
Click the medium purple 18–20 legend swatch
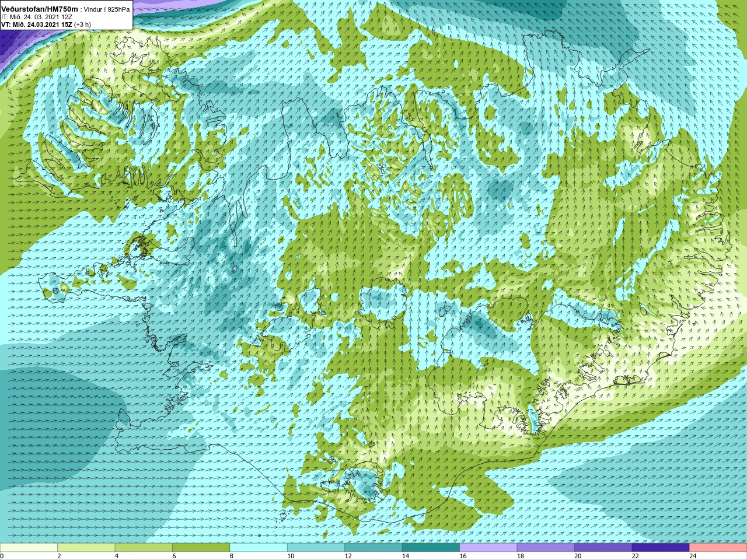point(546,548)
